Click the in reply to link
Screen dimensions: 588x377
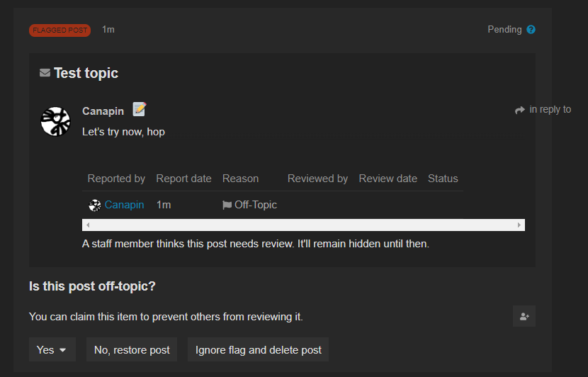[x=550, y=110]
